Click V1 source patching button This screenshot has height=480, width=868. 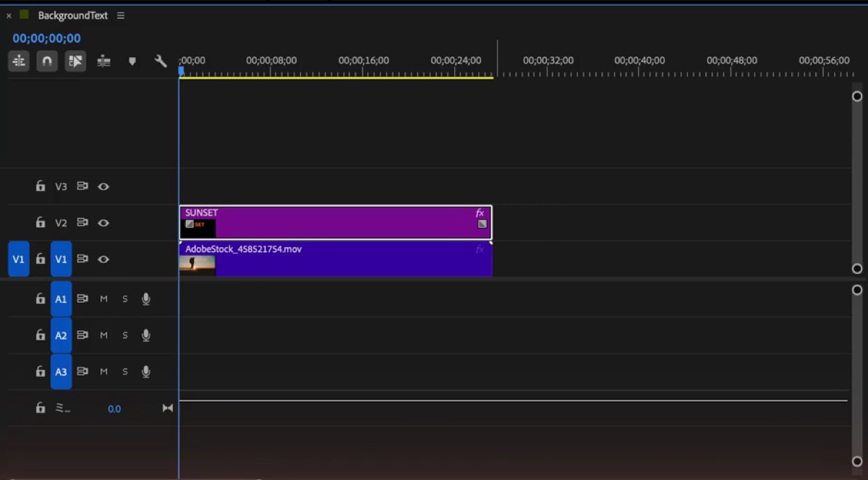[x=19, y=259]
